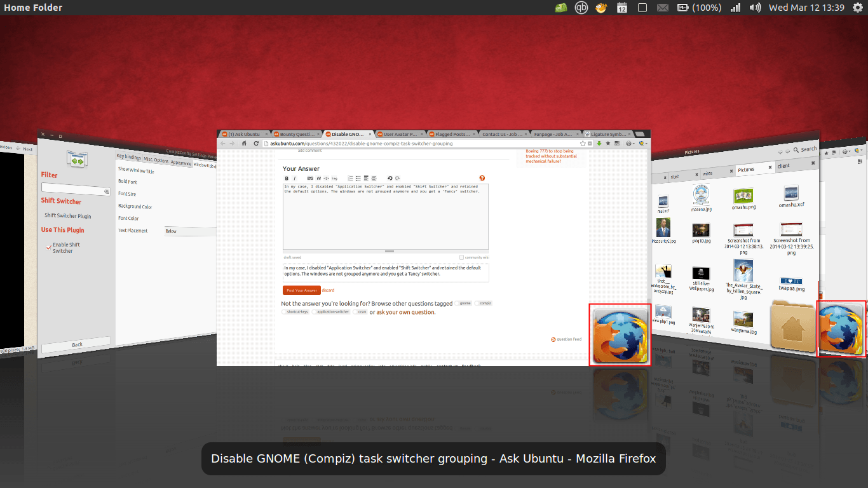Select the 'User Avatar P...' Firefox tab
Screen dimensions: 868x488
(x=400, y=134)
